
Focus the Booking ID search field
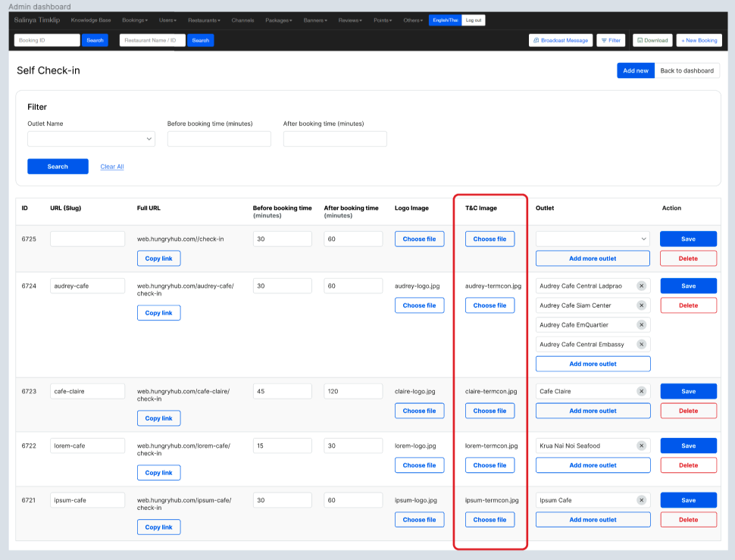(47, 40)
